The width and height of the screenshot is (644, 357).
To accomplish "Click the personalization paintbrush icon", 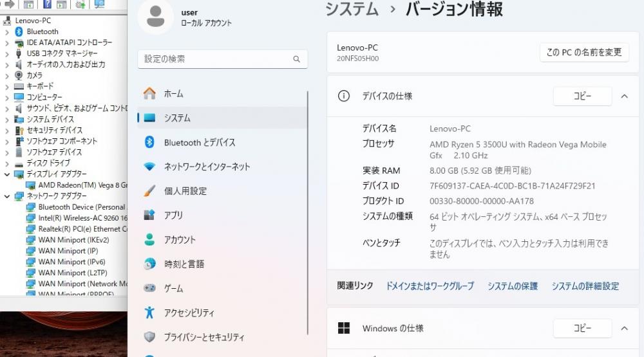I will (x=149, y=191).
